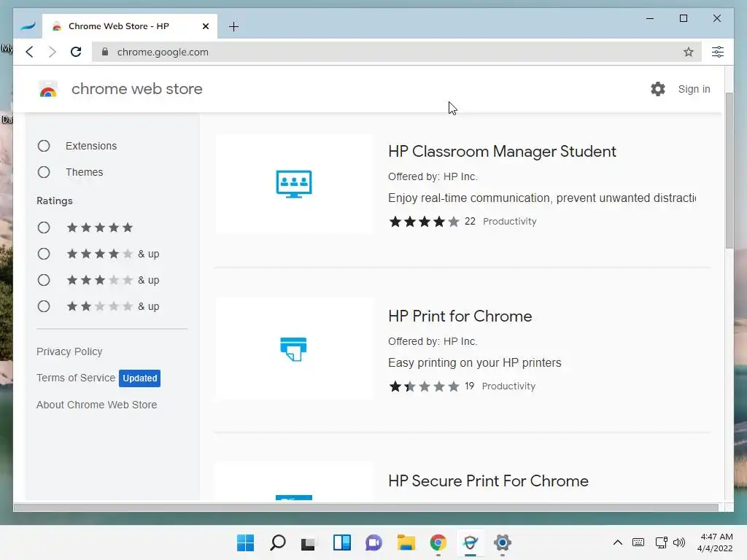Click the chrome web store rainbow logo

(47, 89)
